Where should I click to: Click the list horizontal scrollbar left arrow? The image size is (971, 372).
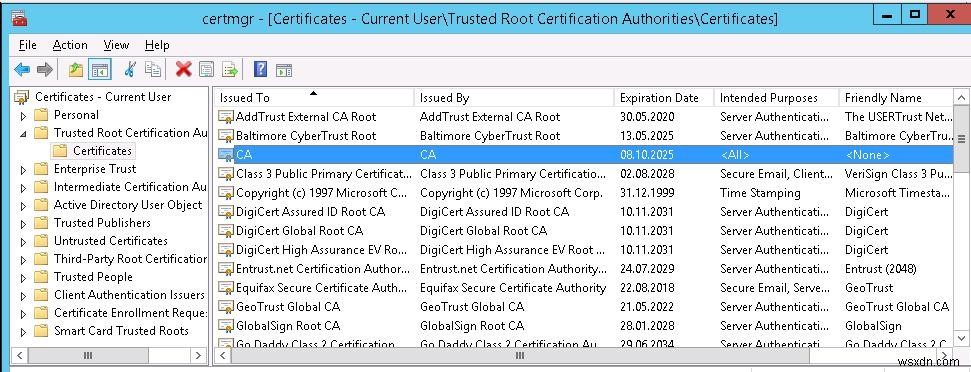coord(222,355)
